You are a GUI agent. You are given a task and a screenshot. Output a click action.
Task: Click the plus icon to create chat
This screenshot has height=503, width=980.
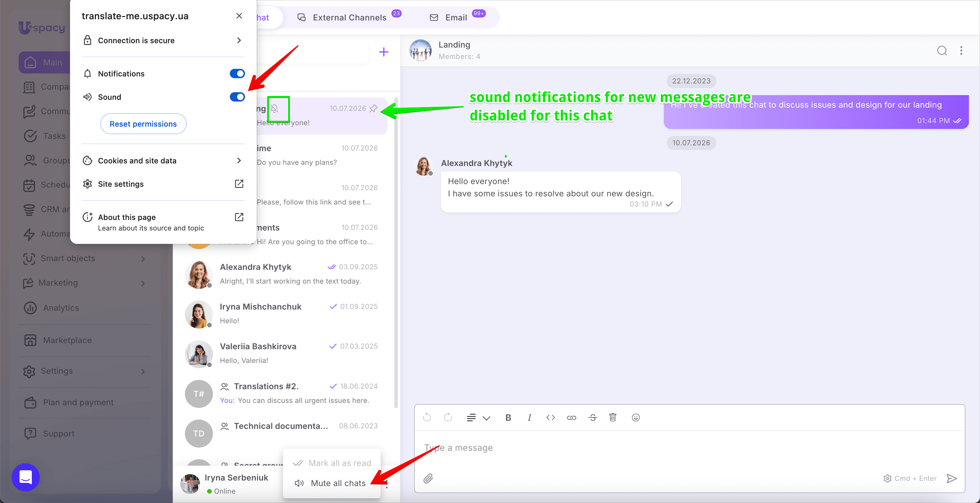click(384, 52)
